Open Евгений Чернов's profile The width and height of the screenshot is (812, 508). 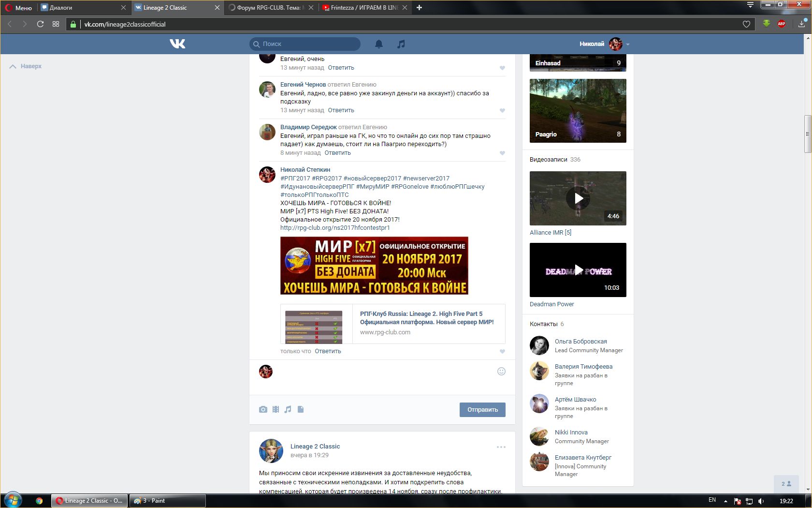click(x=303, y=85)
